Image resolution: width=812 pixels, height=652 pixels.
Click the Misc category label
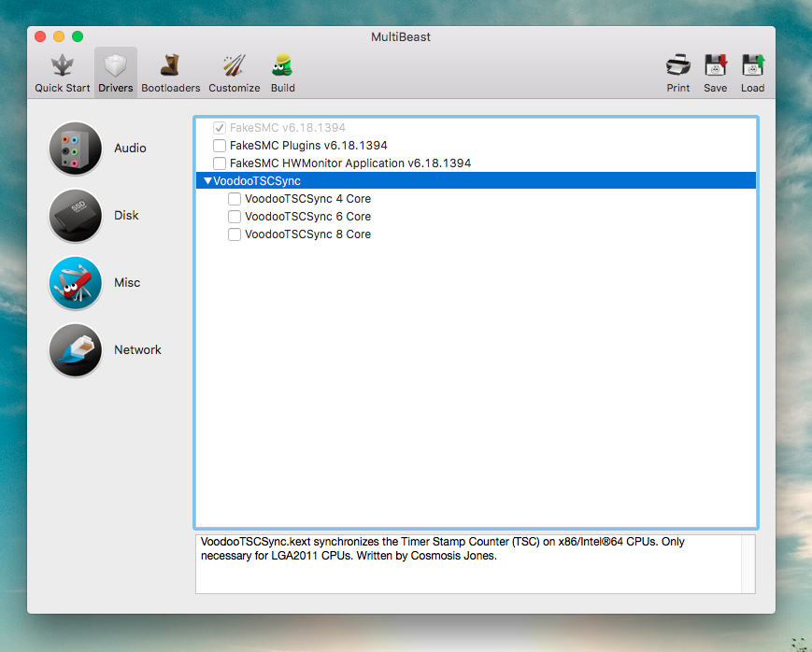pos(127,283)
